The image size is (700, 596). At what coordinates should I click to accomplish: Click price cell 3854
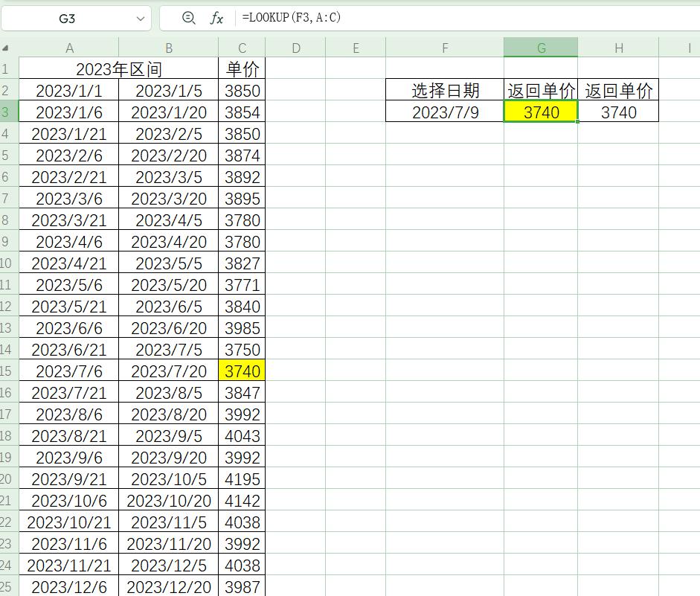[x=242, y=112]
